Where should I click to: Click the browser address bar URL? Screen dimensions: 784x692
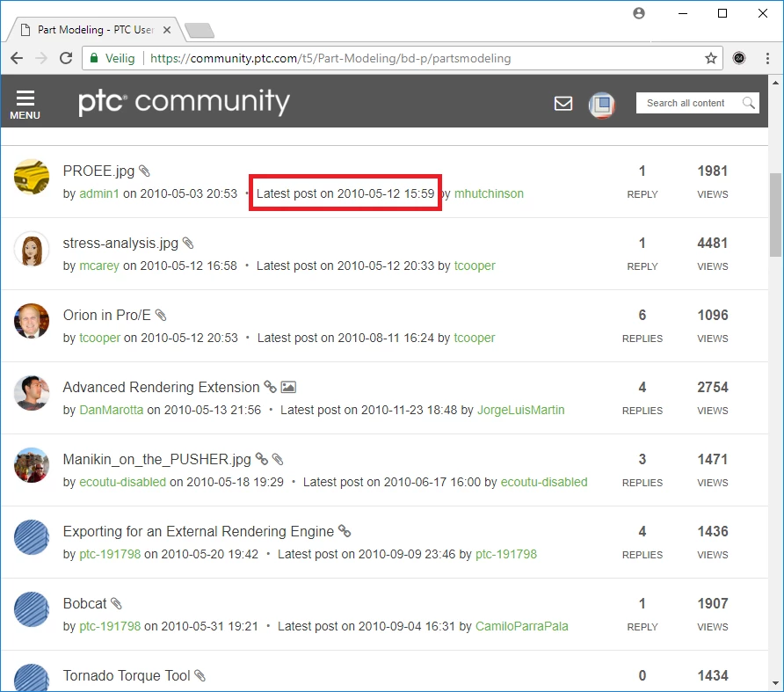(330, 58)
